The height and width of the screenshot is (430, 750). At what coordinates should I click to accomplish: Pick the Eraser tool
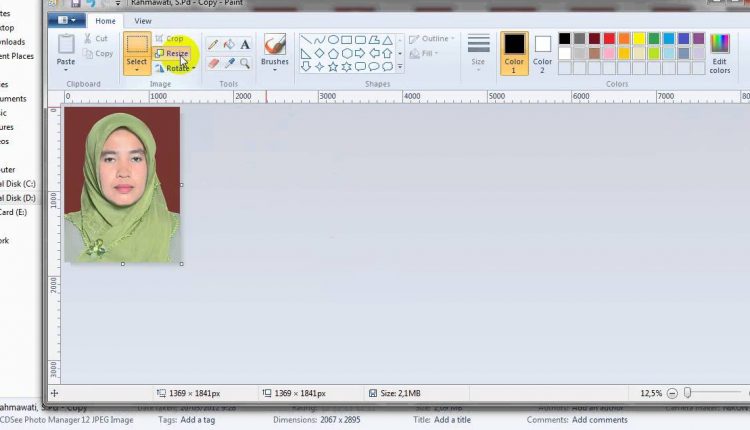point(213,63)
